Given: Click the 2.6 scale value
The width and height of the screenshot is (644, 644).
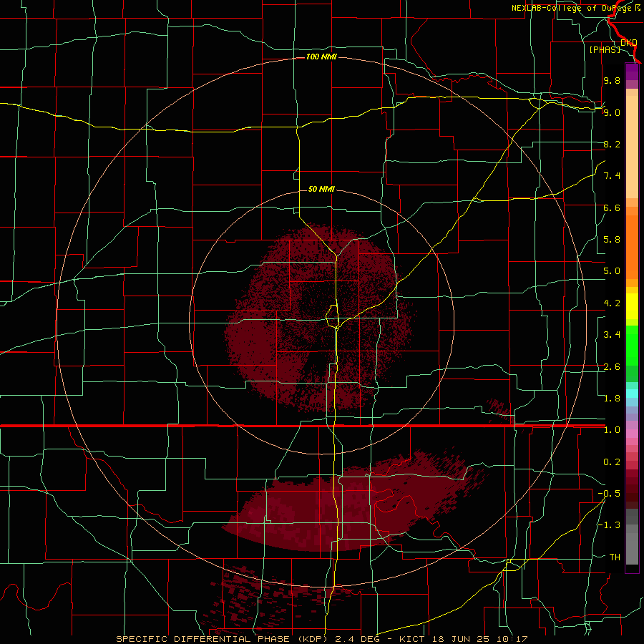Looking at the screenshot, I should point(612,367).
